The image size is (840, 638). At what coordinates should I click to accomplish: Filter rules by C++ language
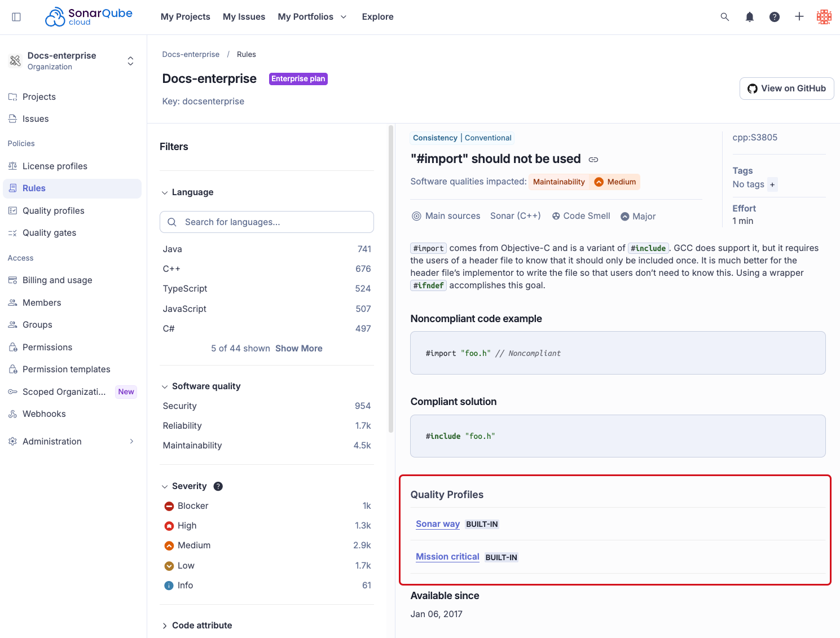click(171, 269)
